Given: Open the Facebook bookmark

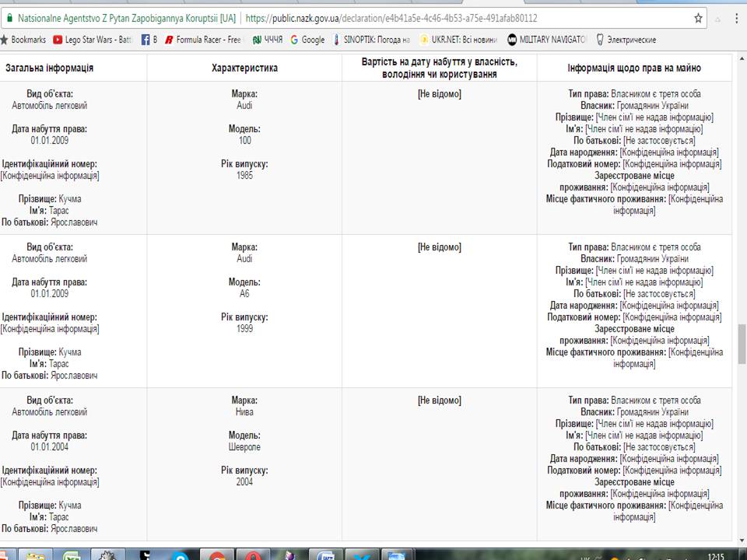Looking at the screenshot, I should point(149,40).
